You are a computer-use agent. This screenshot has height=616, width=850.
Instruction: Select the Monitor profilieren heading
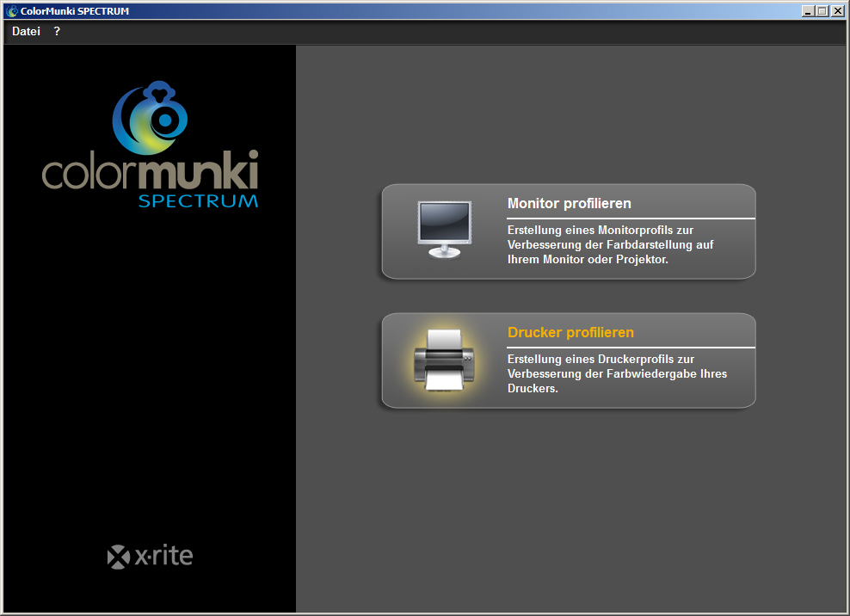tap(570, 203)
